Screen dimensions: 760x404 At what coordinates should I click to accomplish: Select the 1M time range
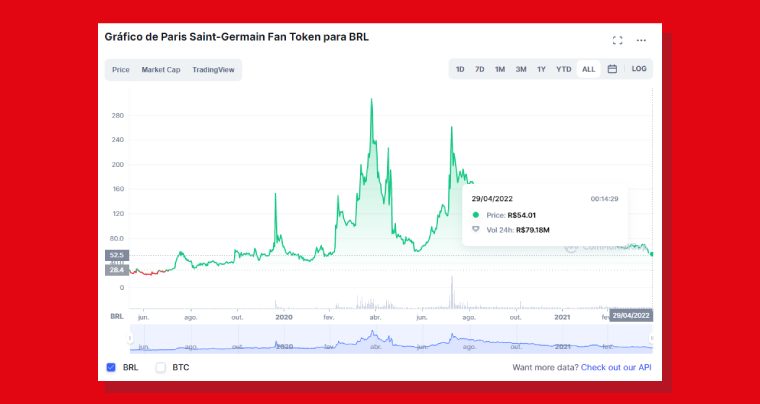tap(500, 69)
